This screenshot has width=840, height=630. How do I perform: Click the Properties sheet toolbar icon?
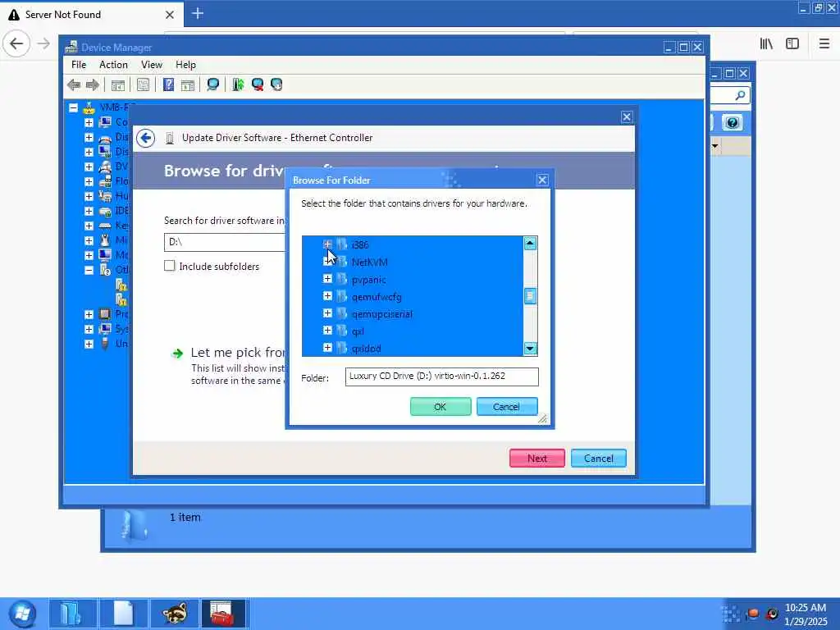pos(143,84)
